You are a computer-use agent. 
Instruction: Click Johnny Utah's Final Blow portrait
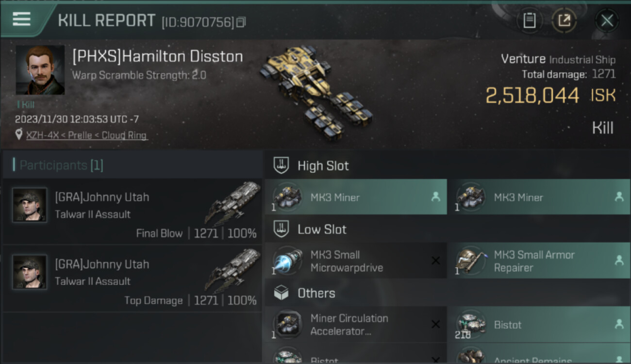tap(30, 205)
